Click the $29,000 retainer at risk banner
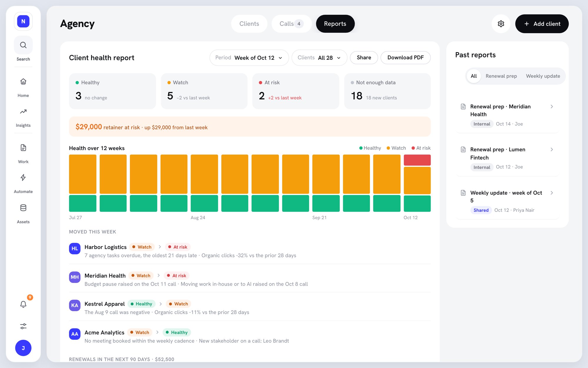588x368 pixels. (x=250, y=127)
